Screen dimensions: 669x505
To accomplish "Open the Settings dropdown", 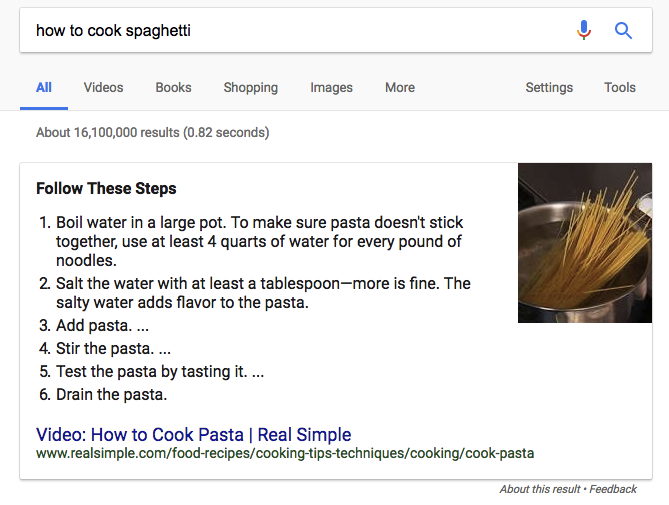I will [549, 87].
